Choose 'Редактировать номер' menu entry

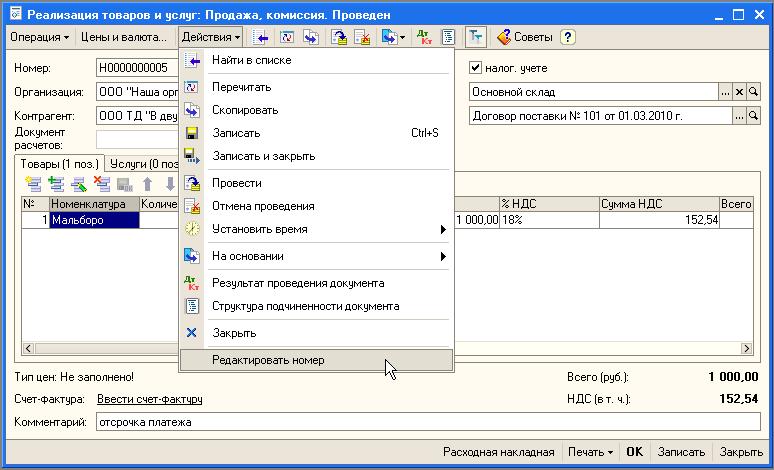tap(316, 360)
